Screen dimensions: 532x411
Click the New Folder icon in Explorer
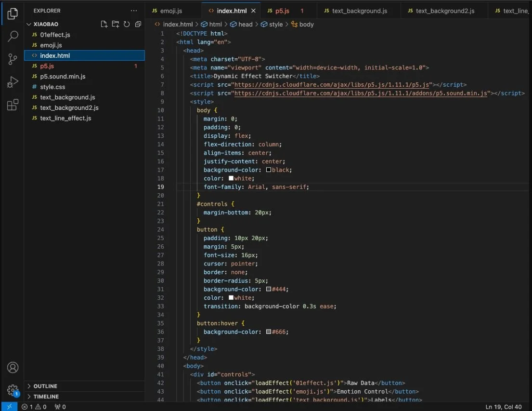[x=116, y=24]
